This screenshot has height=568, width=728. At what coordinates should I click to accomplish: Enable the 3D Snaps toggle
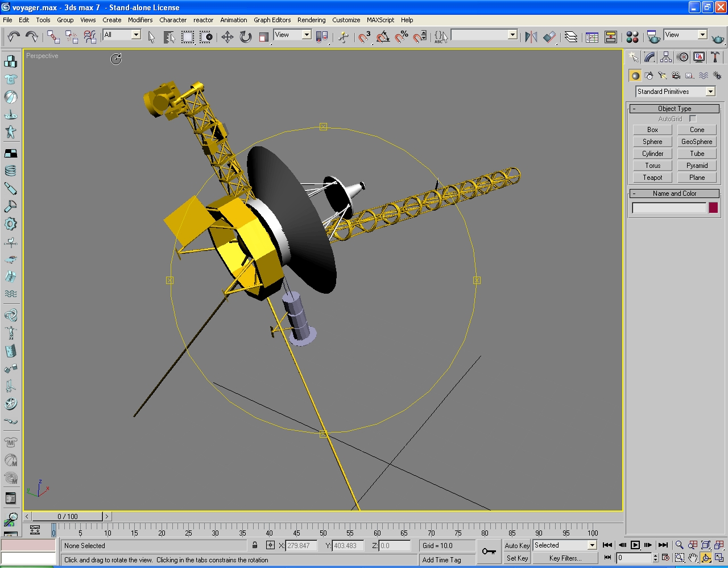click(364, 37)
